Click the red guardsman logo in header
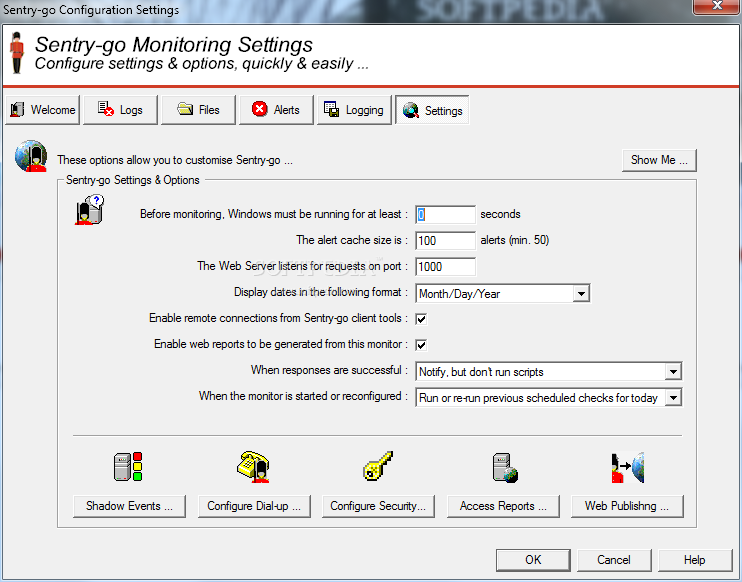This screenshot has height=582, width=742. tap(17, 53)
